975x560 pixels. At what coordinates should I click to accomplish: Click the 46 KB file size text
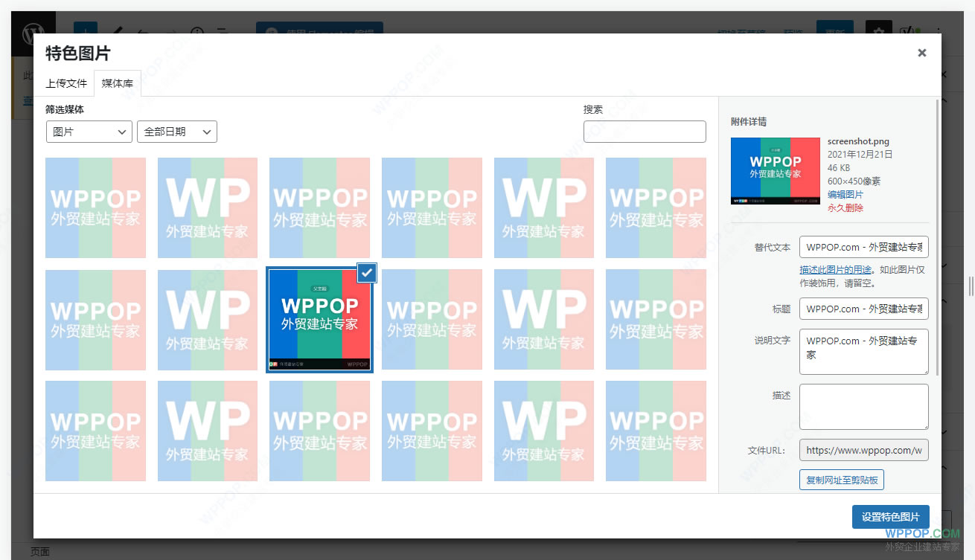coord(839,168)
